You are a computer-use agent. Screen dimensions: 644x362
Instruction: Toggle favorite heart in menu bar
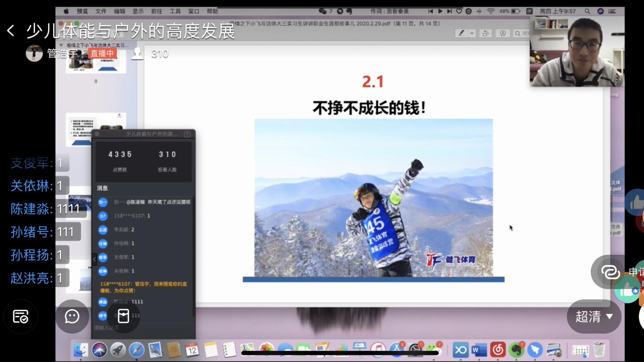click(459, 11)
